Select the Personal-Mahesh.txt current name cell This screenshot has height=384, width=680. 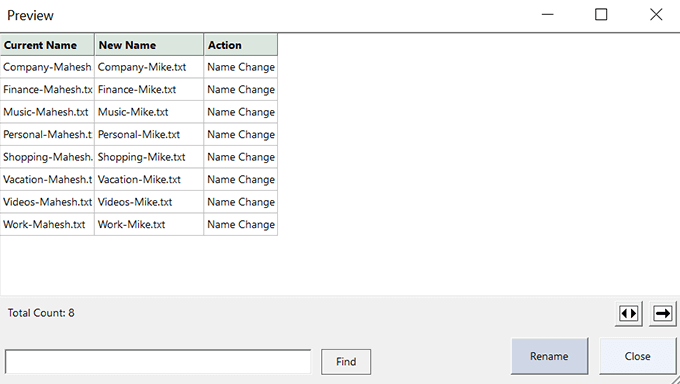[47, 135]
